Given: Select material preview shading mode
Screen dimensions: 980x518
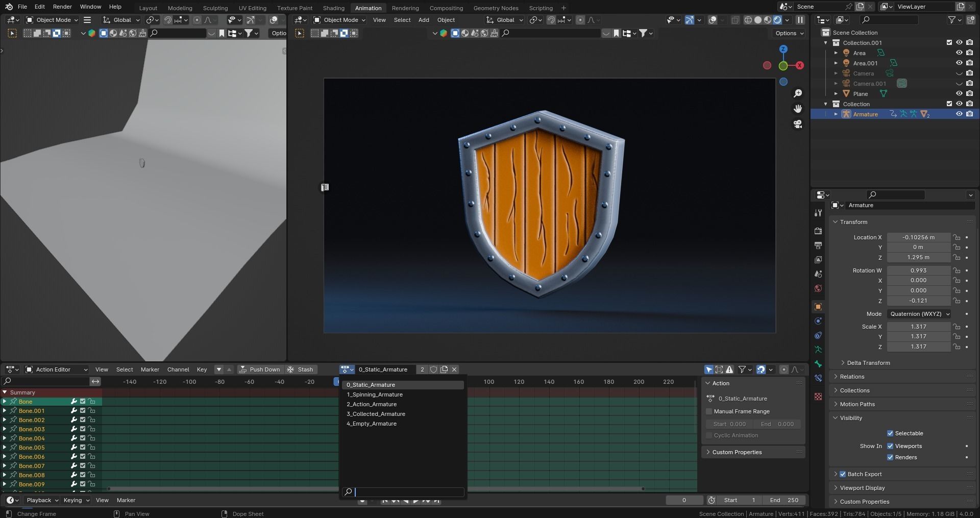Looking at the screenshot, I should 768,20.
